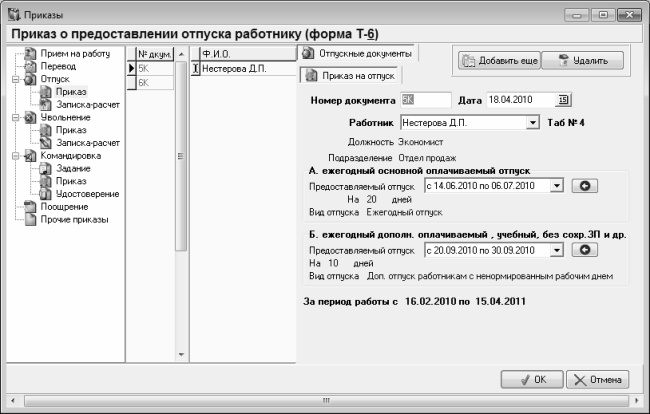This screenshot has height=414, width=650.
Task: Switch to the Отпускные документы tab
Action: click(357, 52)
